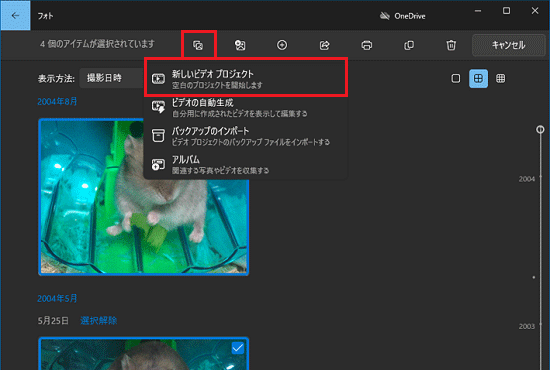The height and width of the screenshot is (370, 550).
Task: Select バックアップのインポート menu entry
Action: click(246, 135)
